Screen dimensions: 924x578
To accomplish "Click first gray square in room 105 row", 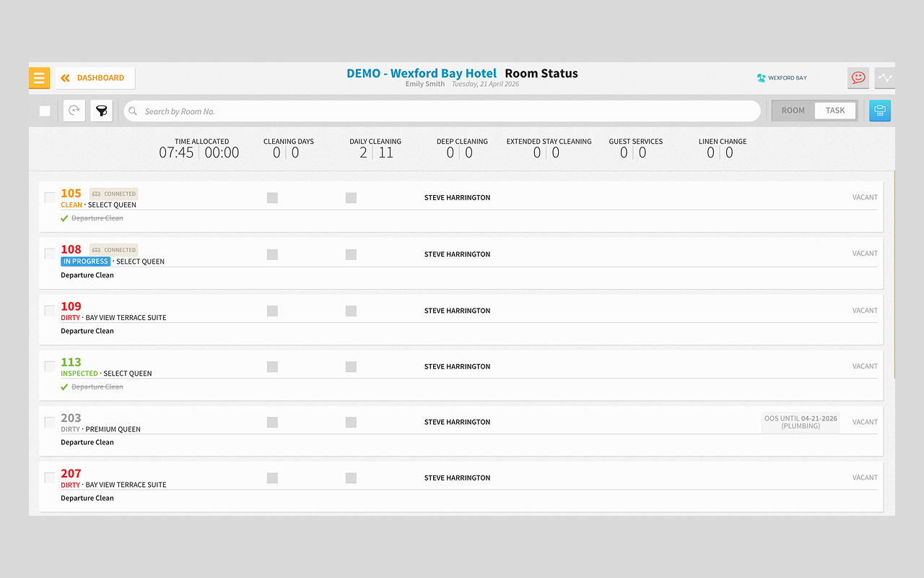I will [x=272, y=197].
